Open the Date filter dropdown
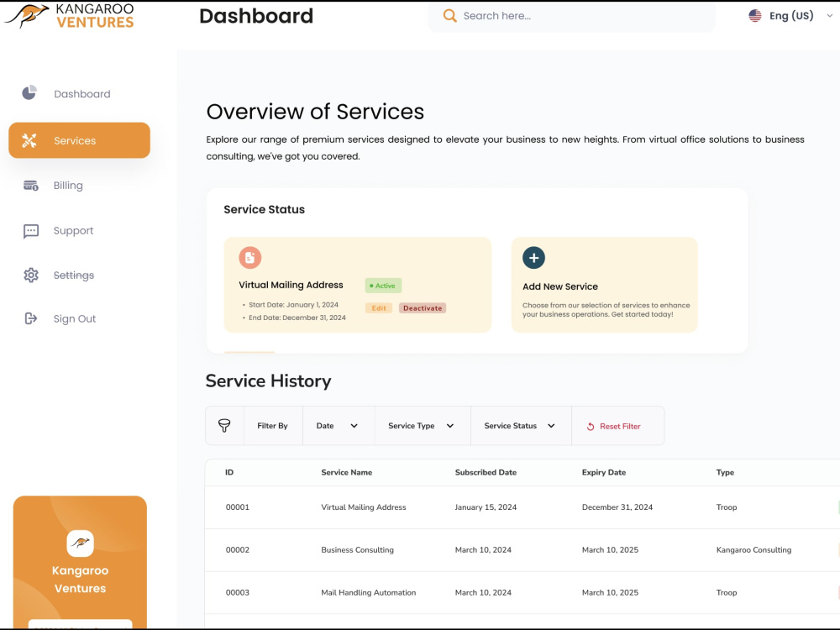 pyautogui.click(x=338, y=426)
